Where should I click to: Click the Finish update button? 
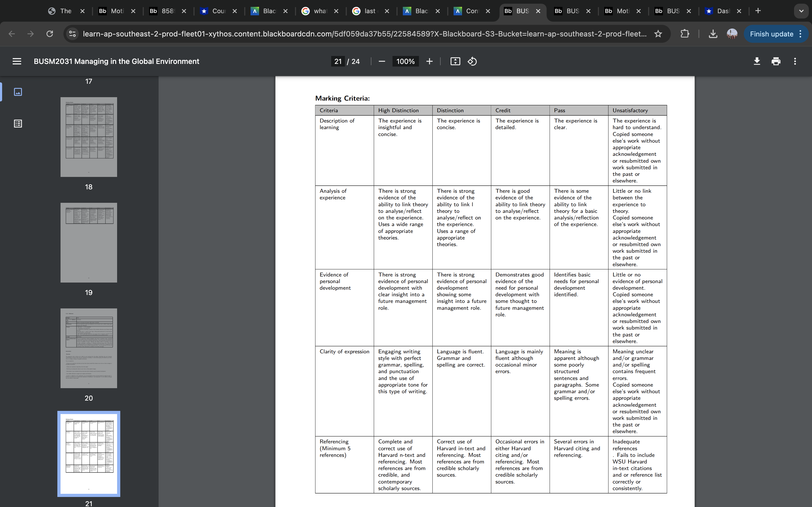click(x=772, y=34)
